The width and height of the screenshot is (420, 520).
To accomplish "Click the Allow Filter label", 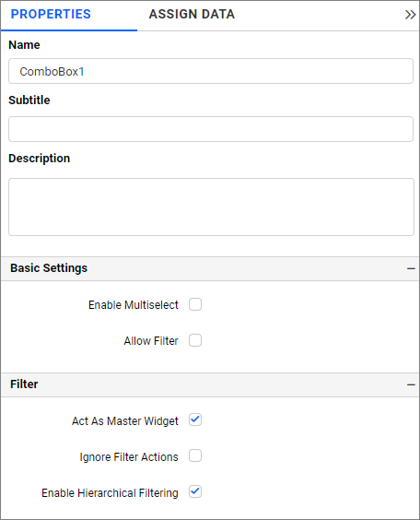I will tap(151, 341).
